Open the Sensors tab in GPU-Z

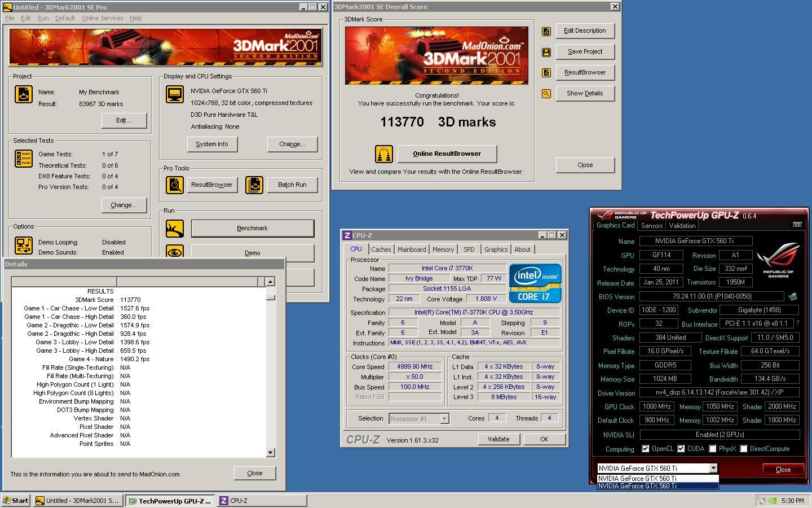(652, 225)
